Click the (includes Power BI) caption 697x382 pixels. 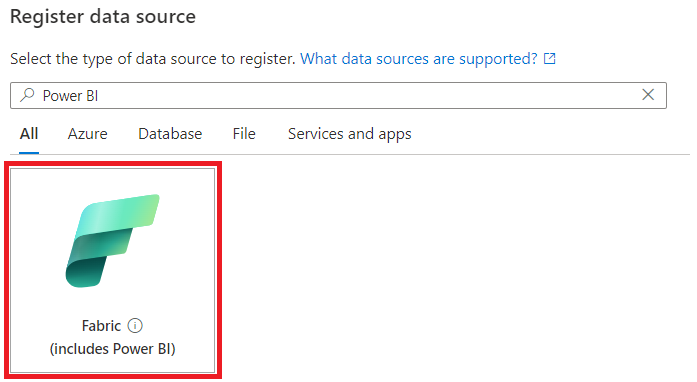[112, 349]
